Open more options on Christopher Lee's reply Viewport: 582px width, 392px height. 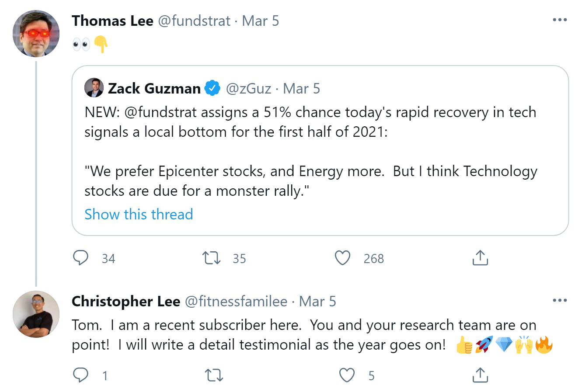(x=560, y=301)
